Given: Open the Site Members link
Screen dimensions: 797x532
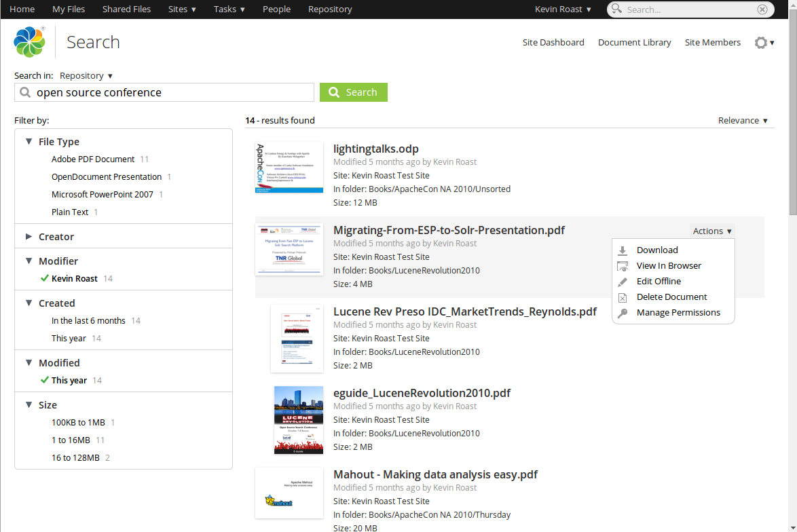Looking at the screenshot, I should click(713, 43).
